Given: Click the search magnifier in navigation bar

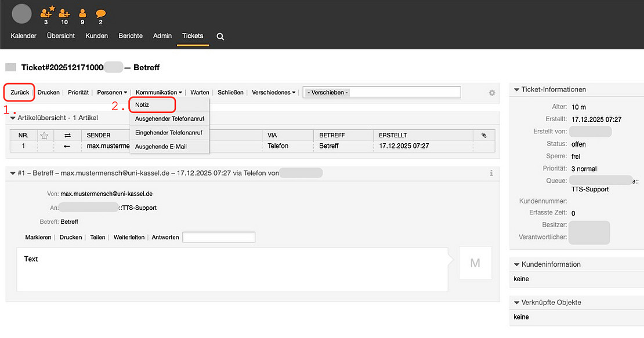Looking at the screenshot, I should click(220, 36).
